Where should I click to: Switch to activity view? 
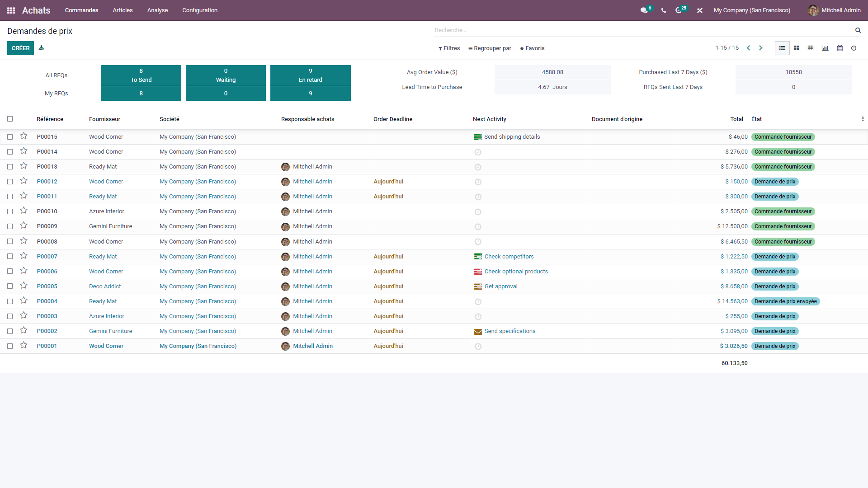pyautogui.click(x=854, y=48)
